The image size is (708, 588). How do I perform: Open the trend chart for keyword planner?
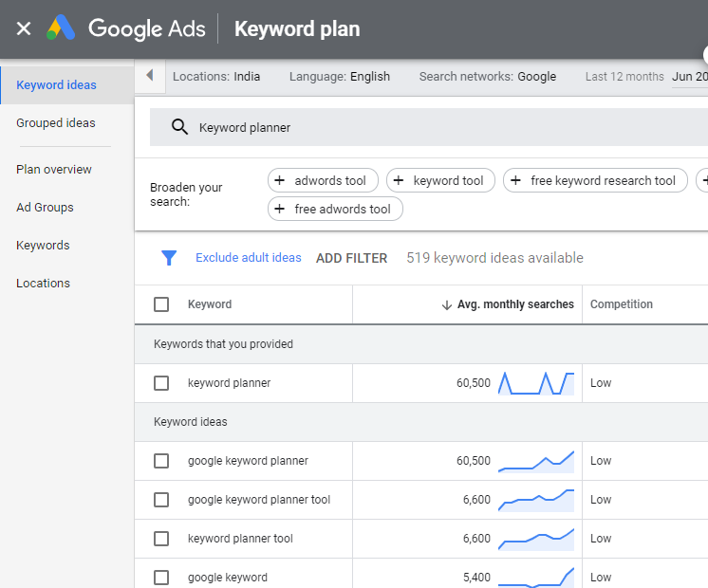pos(536,383)
